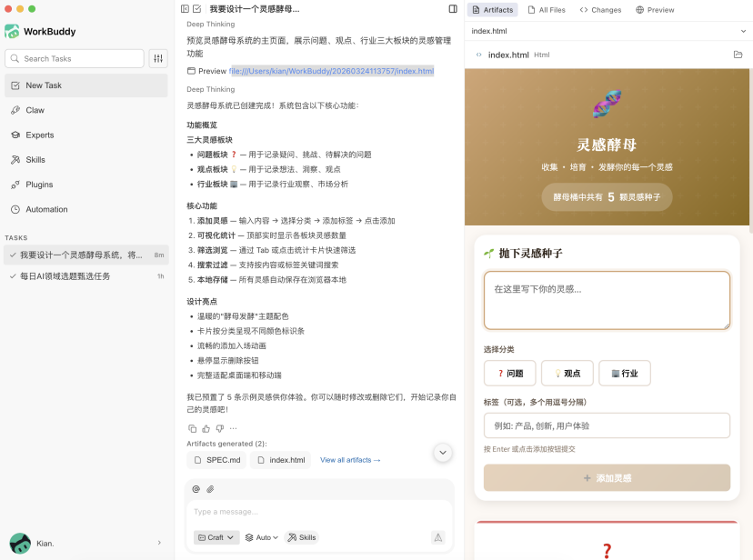Click the copy response icon
This screenshot has width=753, height=560.
click(192, 428)
